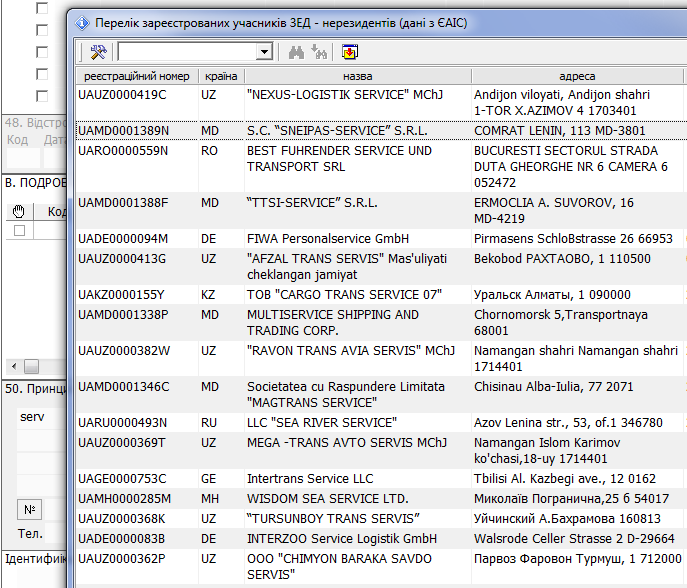Click name 'Intertrans Service LLC'
This screenshot has height=588, width=687.
310,479
